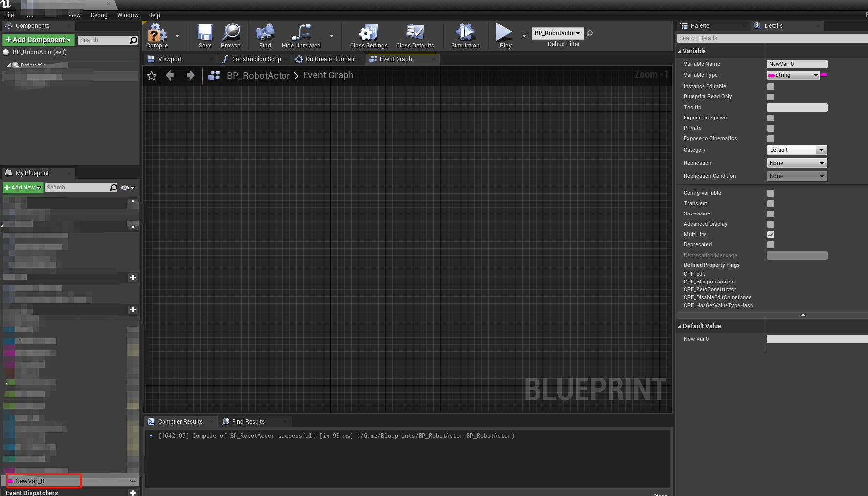Open Hide Unrelated options arrow
This screenshot has height=496, width=868.
(331, 36)
